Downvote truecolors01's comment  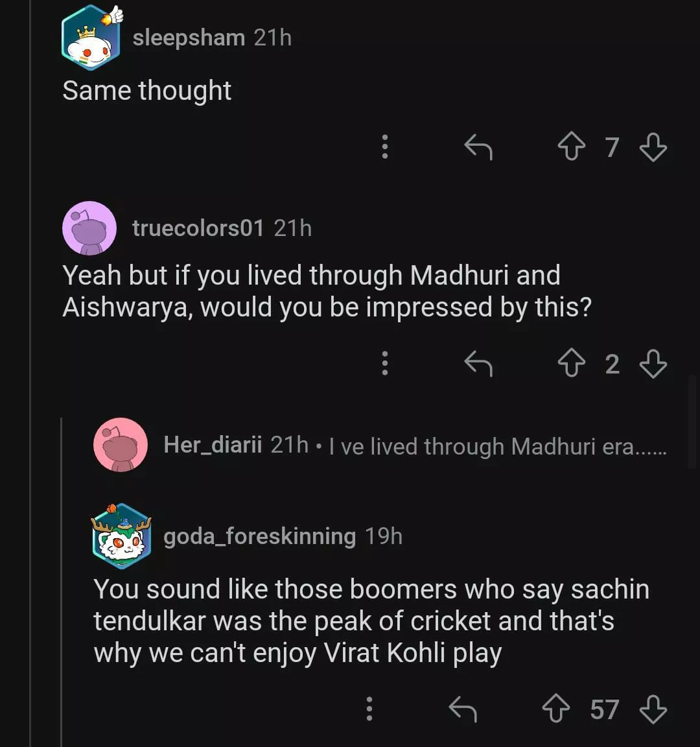653,364
